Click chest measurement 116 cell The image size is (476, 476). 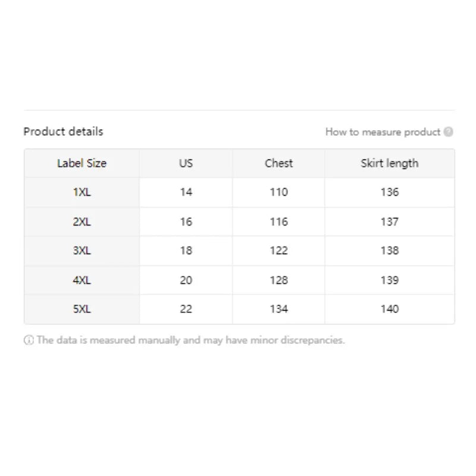278,221
